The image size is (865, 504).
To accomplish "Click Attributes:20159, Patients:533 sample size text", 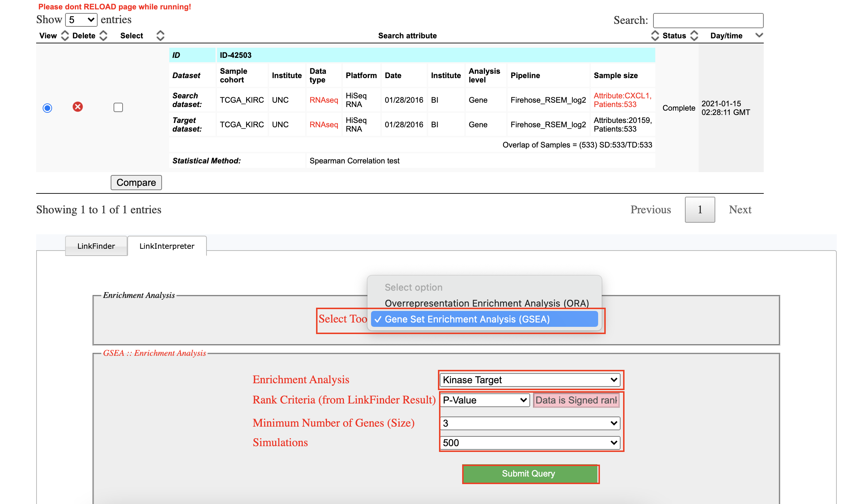I will (x=623, y=124).
